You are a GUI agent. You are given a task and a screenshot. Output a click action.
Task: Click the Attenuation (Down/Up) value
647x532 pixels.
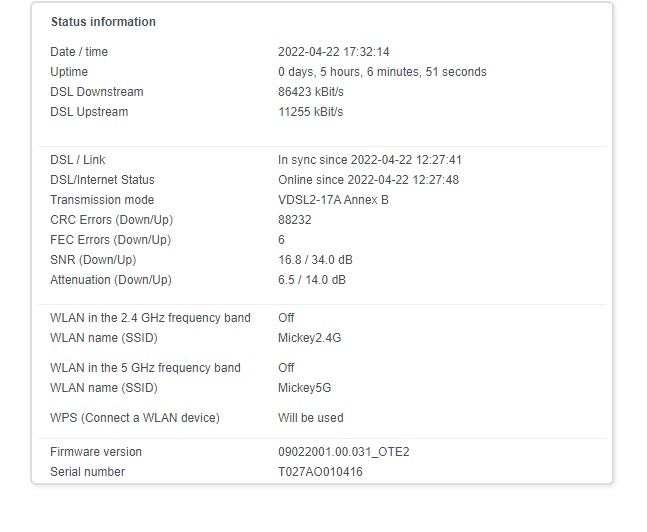point(312,280)
